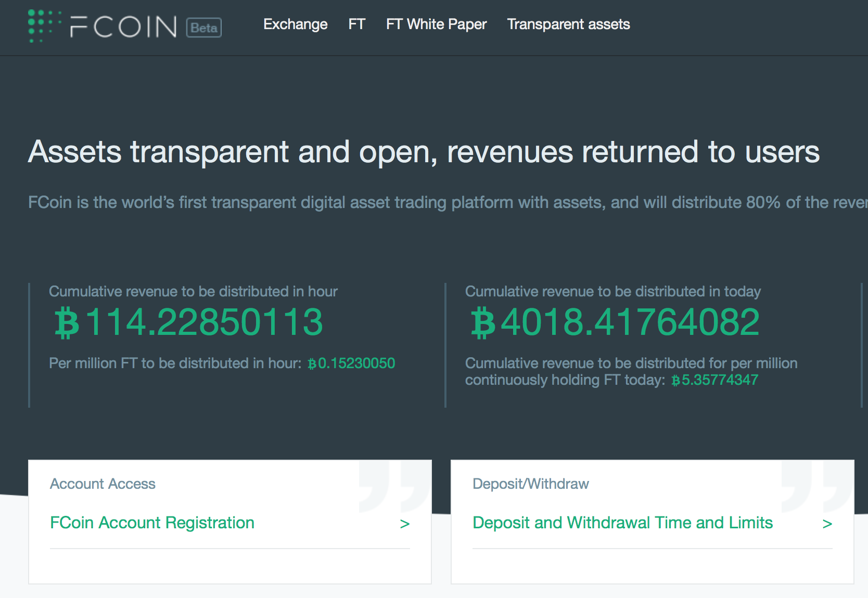Image resolution: width=868 pixels, height=598 pixels.
Task: Select today's revenue value 4018.41764082
Action: click(x=615, y=322)
